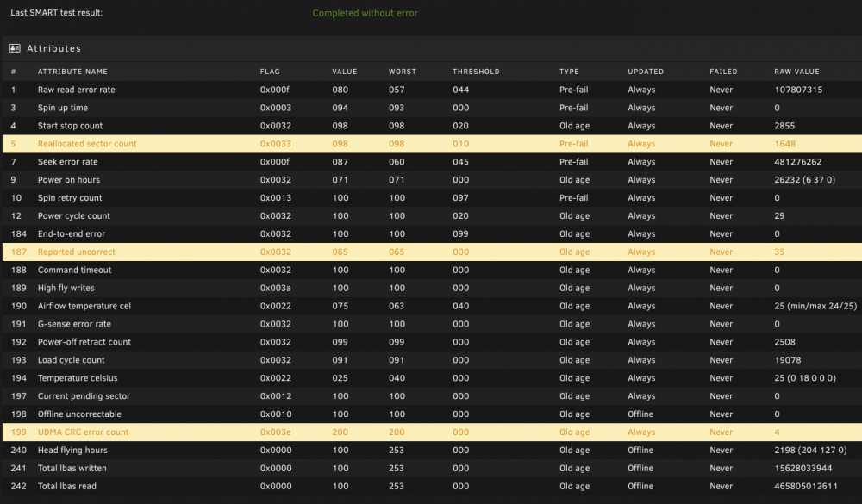Select the 'Total lbas read' attribute
The height and width of the screenshot is (504, 862).
coord(66,487)
